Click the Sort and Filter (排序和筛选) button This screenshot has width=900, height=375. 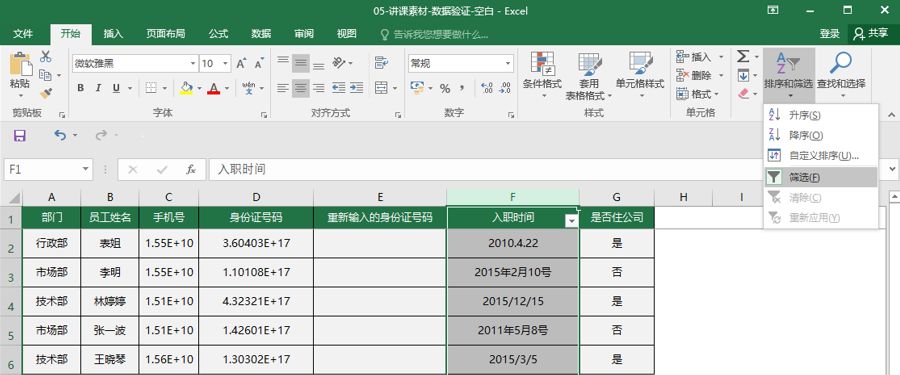click(x=788, y=75)
